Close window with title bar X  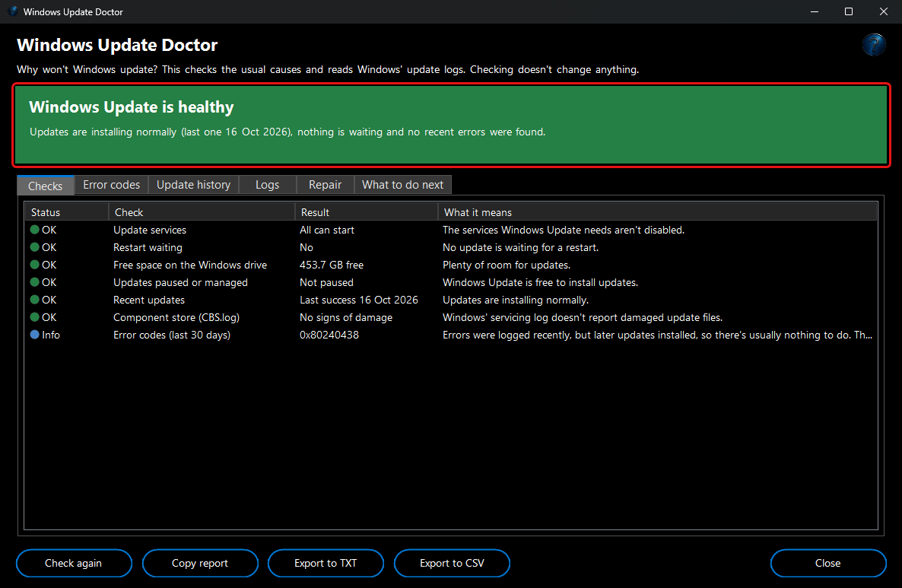pos(884,11)
